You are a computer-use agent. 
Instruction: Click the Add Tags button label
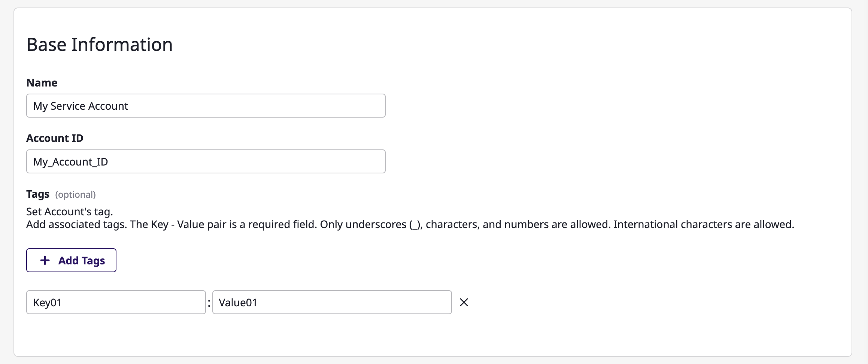click(82, 261)
